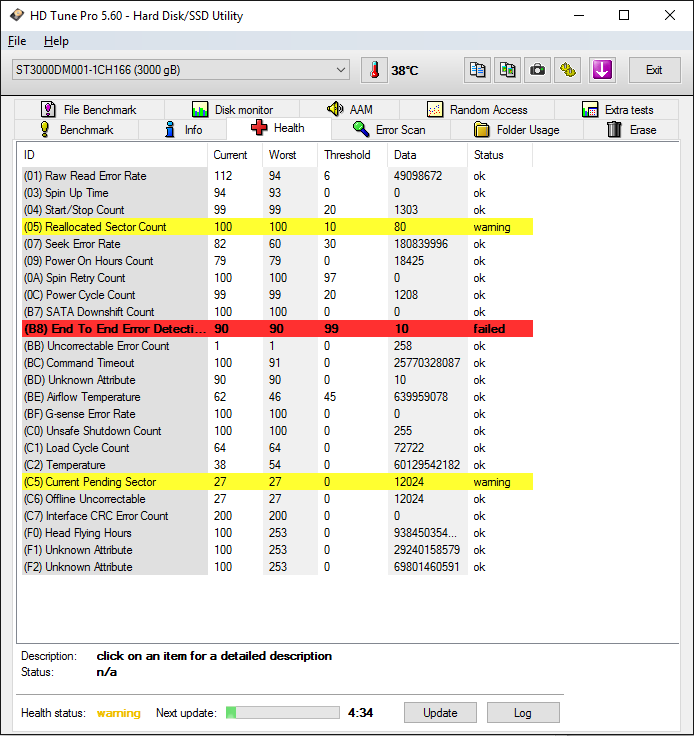Click the data value 49098672
This screenshot has width=694, height=736.
point(418,176)
